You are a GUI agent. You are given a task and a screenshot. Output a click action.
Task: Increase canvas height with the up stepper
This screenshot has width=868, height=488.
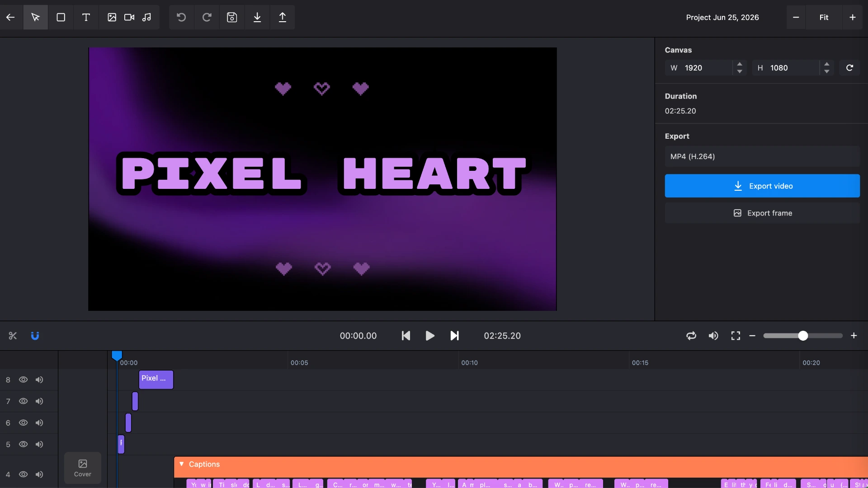pos(827,64)
